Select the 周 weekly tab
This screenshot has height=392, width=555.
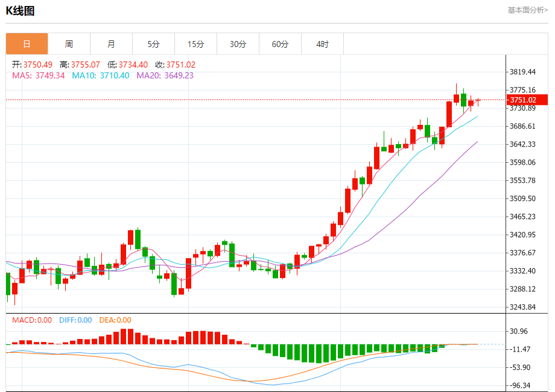[69, 44]
